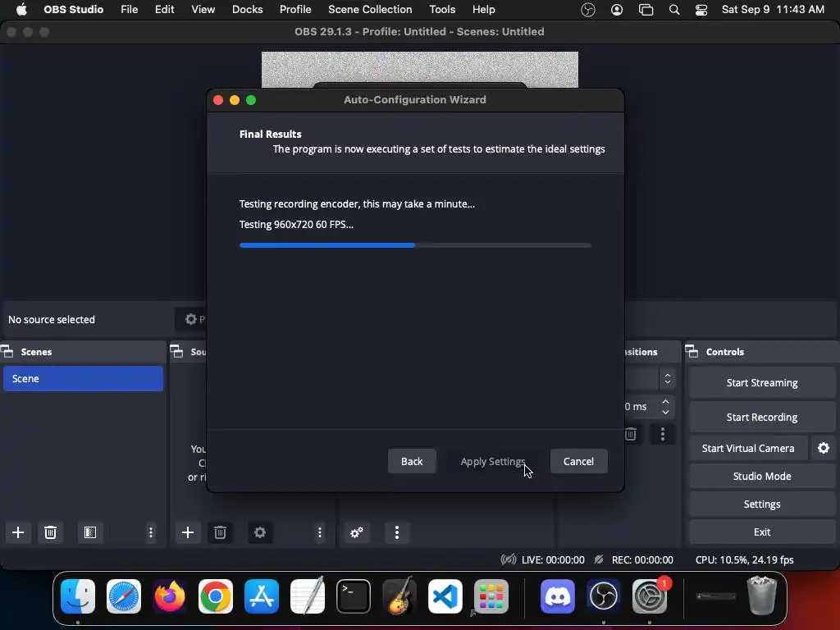Open Finder from the Dock
This screenshot has height=630, width=840.
click(78, 596)
